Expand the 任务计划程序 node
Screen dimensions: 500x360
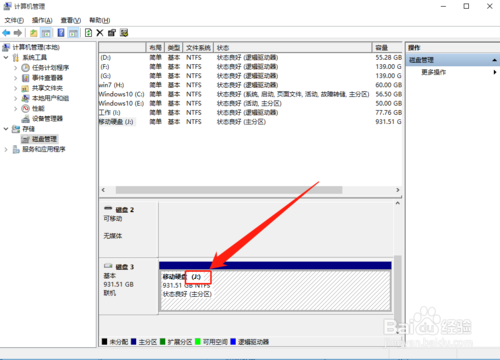(15, 68)
